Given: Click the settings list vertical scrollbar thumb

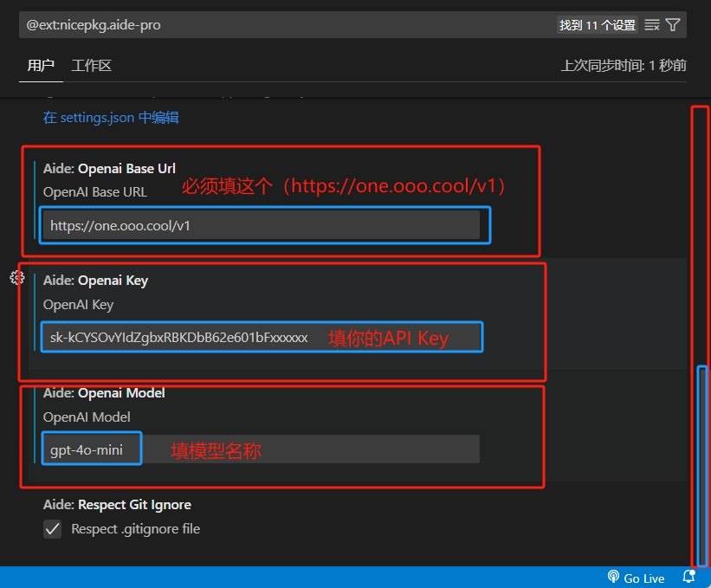Looking at the screenshot, I should [702, 463].
